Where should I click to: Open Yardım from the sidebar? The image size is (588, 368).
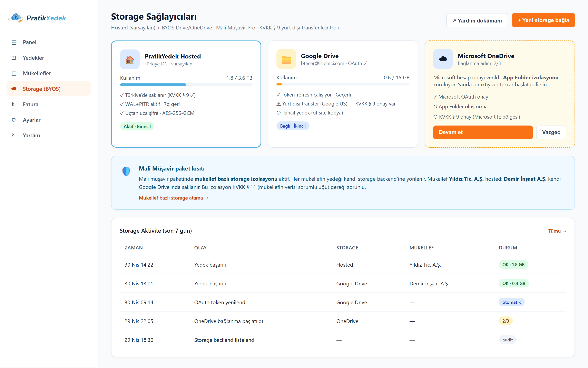pyautogui.click(x=49, y=136)
